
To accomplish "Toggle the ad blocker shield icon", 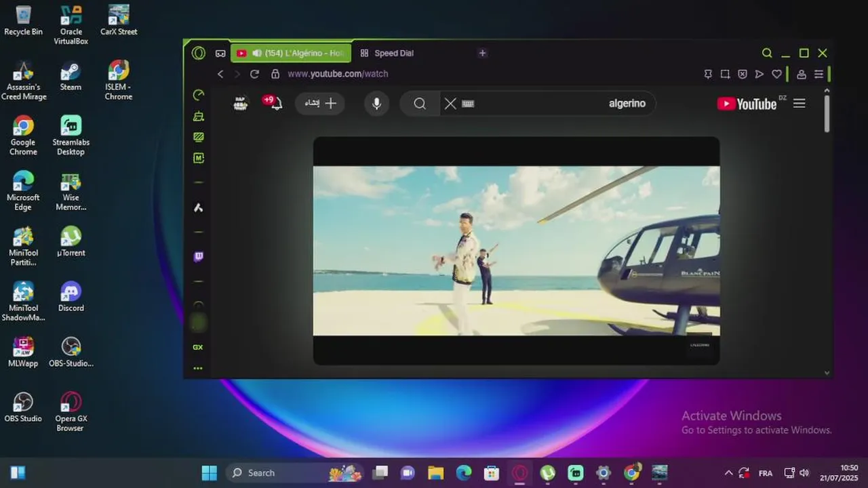I will coord(743,74).
